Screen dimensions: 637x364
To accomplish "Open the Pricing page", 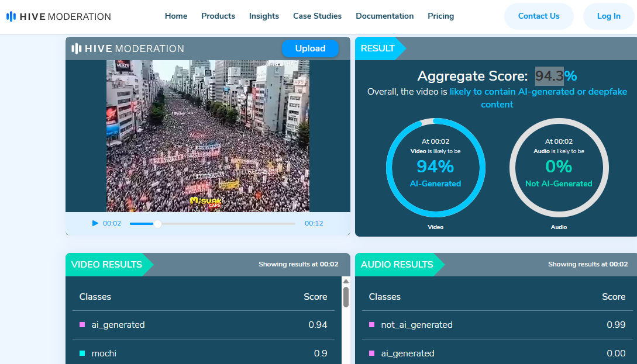I will 440,16.
